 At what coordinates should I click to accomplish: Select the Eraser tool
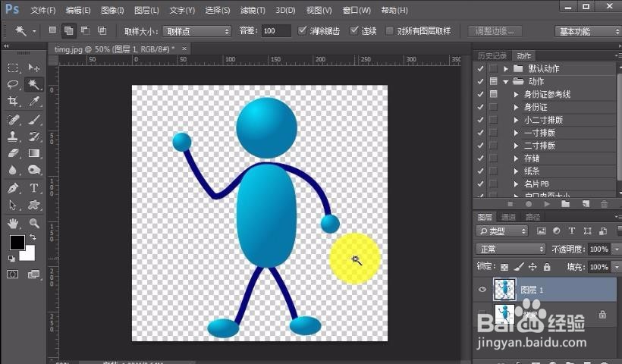coord(13,153)
